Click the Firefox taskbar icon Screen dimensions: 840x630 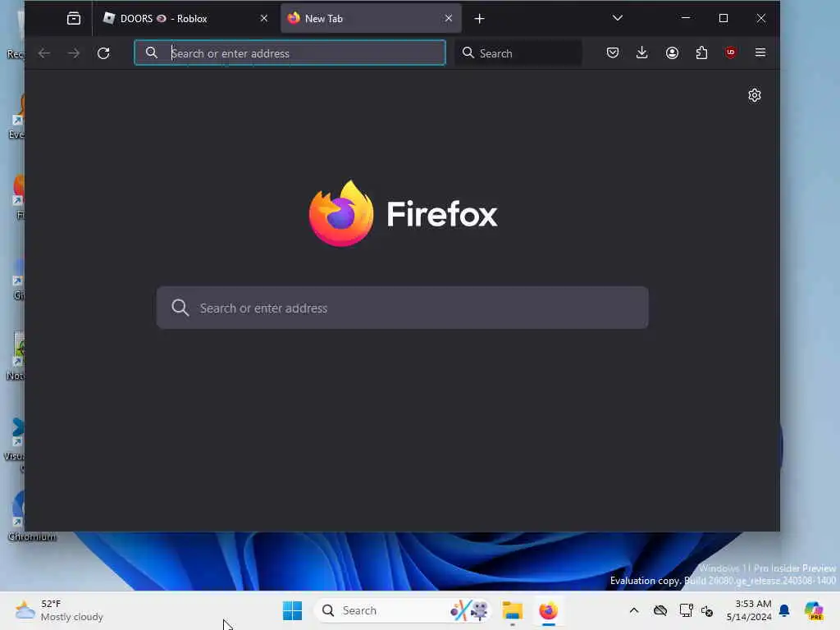tap(549, 610)
